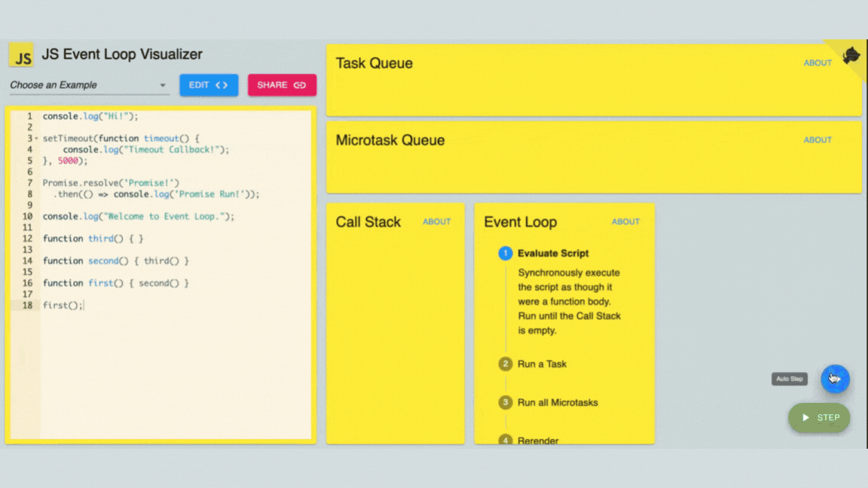The image size is (868, 488).
Task: Click the 'function second()' code line
Action: click(116, 261)
